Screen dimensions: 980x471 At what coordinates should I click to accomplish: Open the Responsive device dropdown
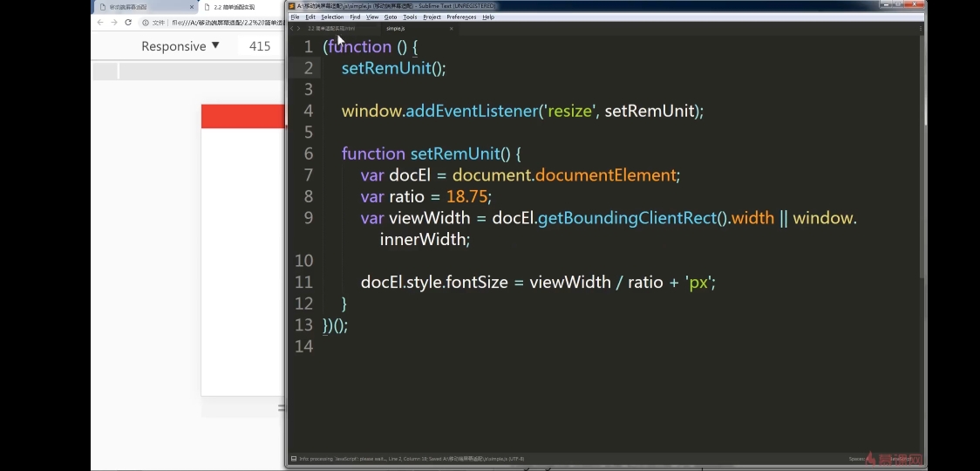click(180, 46)
